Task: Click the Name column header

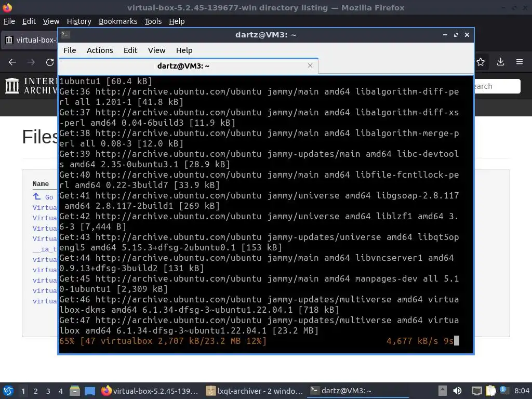Action: (x=41, y=183)
